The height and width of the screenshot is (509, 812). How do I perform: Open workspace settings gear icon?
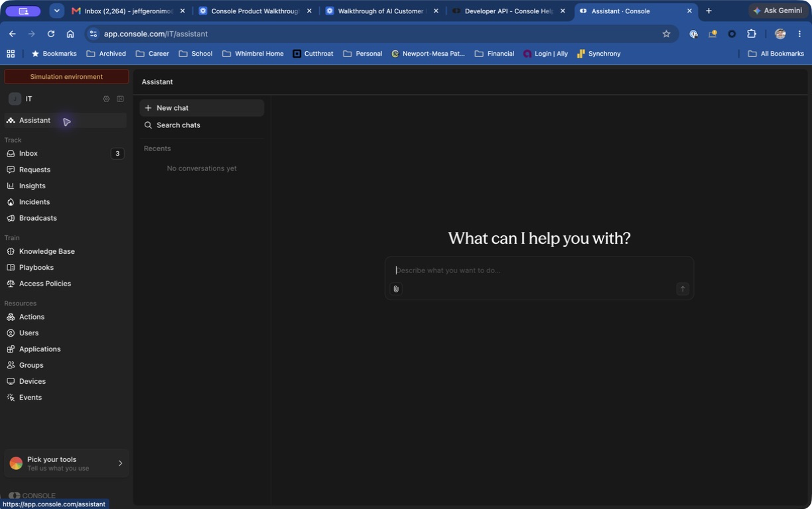pos(106,99)
